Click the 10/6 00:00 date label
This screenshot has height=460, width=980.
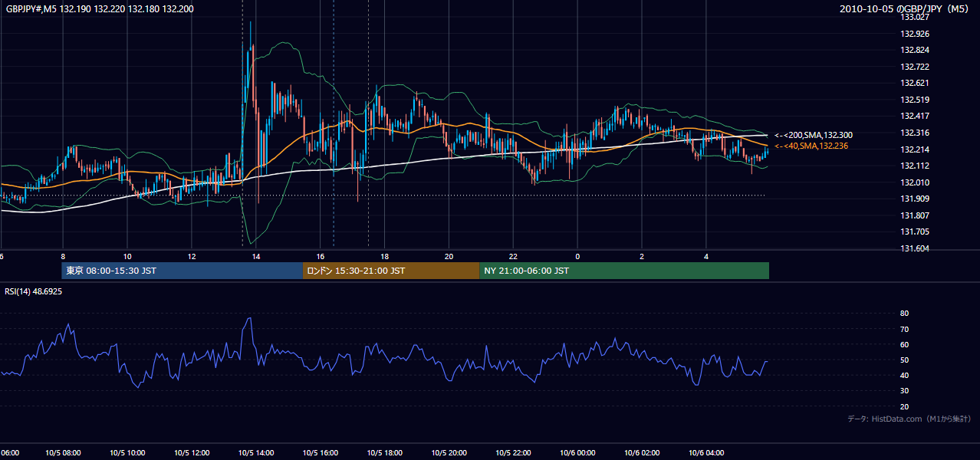tap(577, 453)
